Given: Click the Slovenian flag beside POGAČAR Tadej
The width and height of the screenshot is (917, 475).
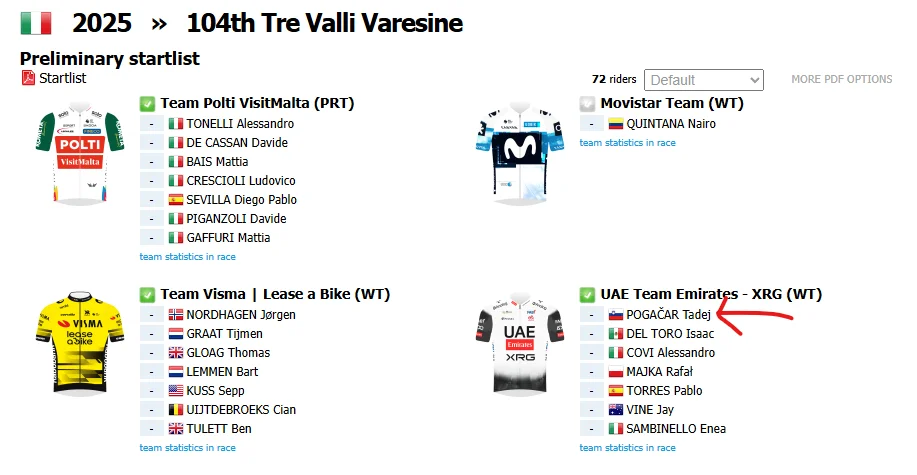Looking at the screenshot, I should coord(616,315).
